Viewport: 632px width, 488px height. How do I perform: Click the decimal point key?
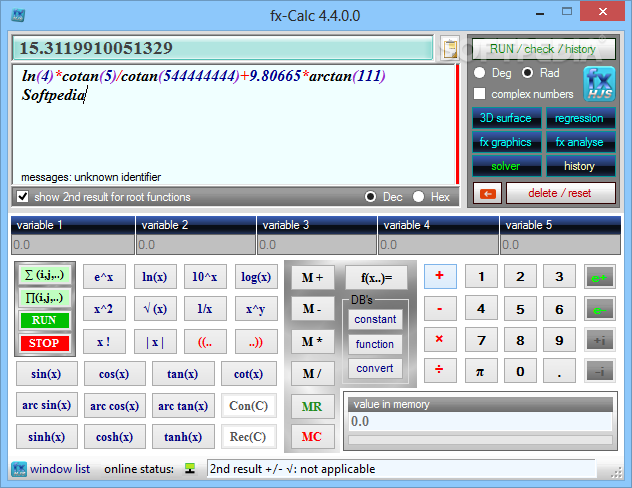click(x=559, y=370)
